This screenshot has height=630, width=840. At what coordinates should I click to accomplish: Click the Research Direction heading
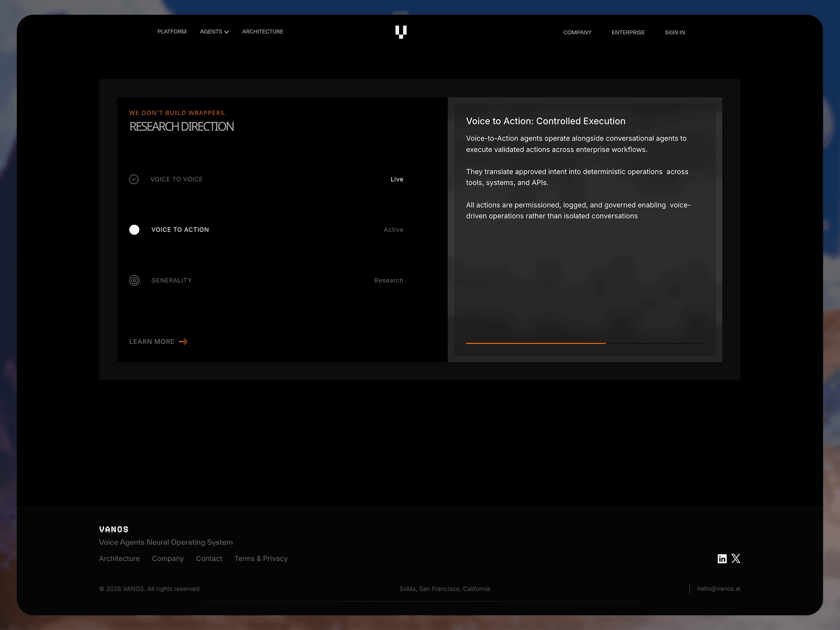point(182,127)
